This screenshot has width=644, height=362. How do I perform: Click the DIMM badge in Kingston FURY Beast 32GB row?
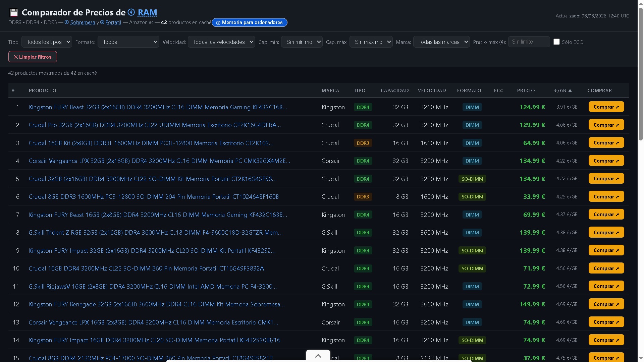(472, 107)
